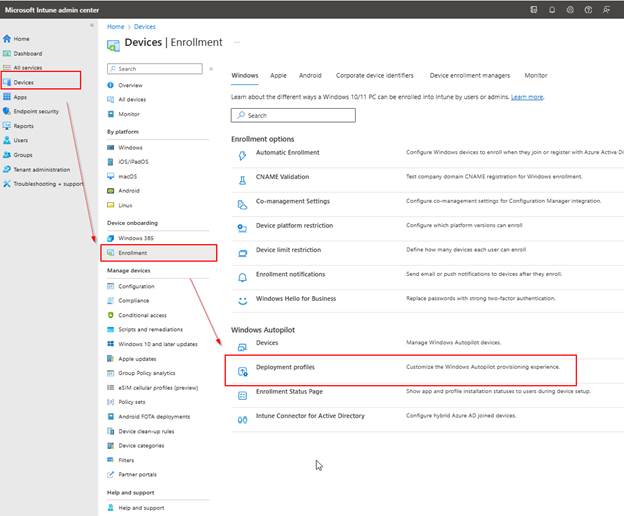624x516 pixels.
Task: Switch to the Corporate device identifiers tab
Action: tap(375, 75)
